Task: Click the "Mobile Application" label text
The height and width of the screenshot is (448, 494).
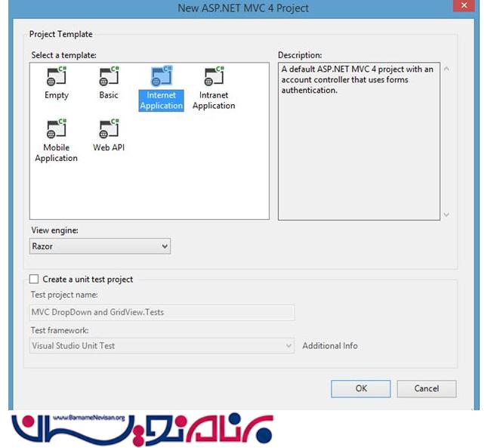Action: click(x=57, y=153)
